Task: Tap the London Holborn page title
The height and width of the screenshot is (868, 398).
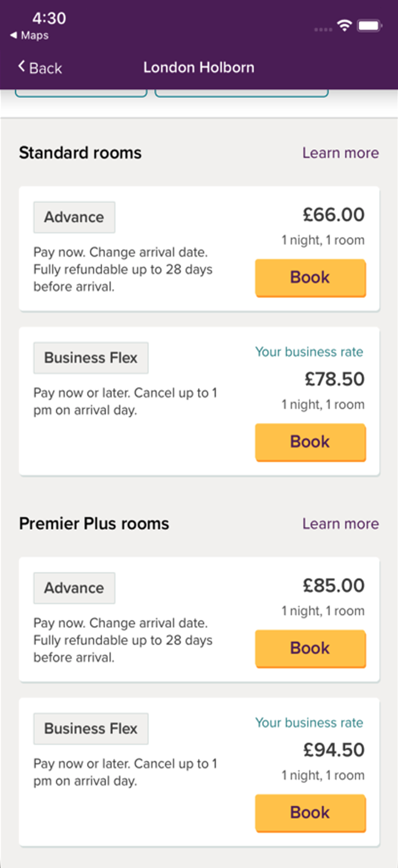Action: (199, 67)
